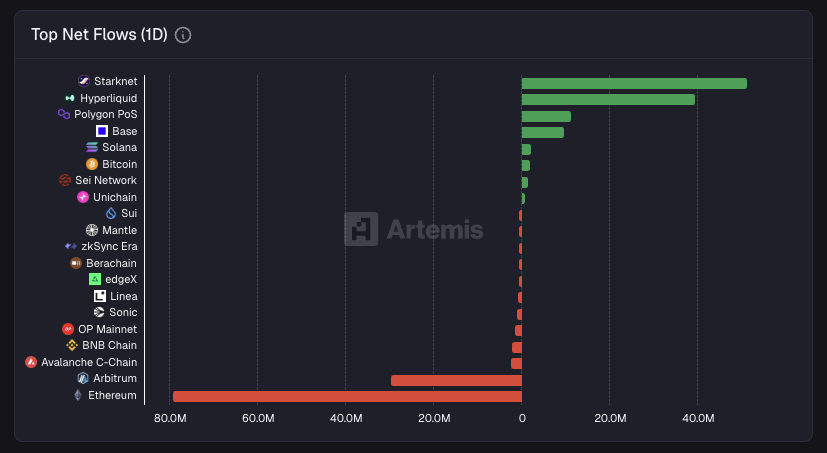The height and width of the screenshot is (453, 827).
Task: Click the yellow BNB Chain logo
Action: click(x=72, y=345)
